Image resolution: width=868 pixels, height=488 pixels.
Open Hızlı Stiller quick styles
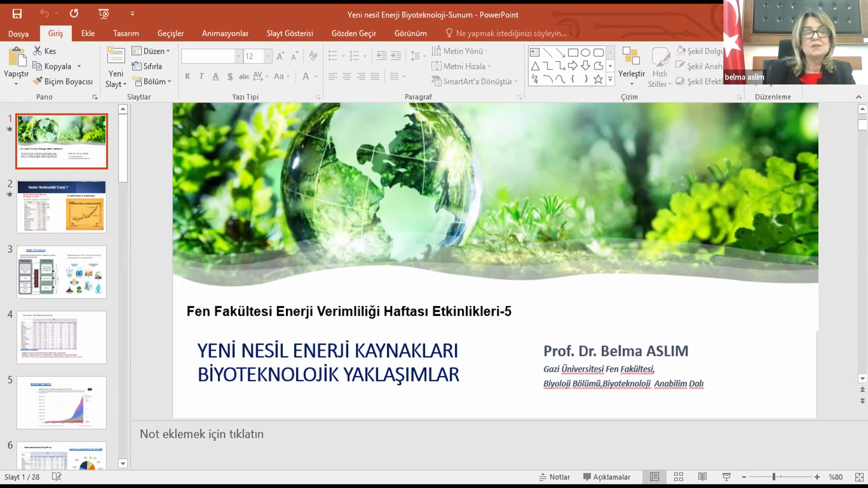pyautogui.click(x=660, y=68)
